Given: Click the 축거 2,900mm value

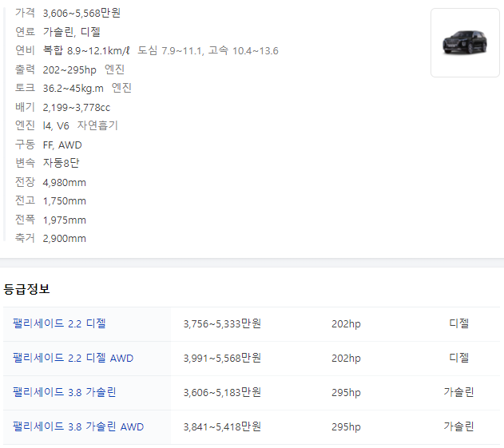Looking at the screenshot, I should tap(64, 238).
